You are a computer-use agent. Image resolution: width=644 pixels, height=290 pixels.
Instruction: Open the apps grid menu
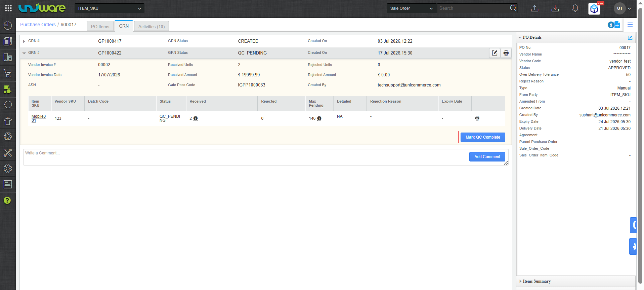pyautogui.click(x=8, y=8)
